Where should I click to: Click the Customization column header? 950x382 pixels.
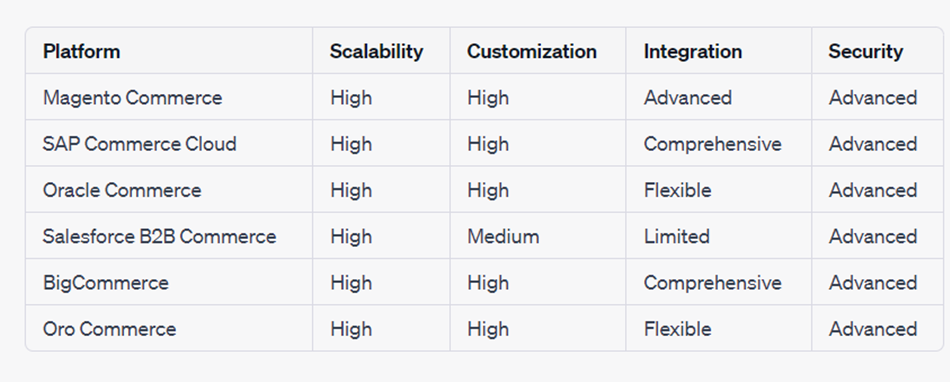(x=532, y=51)
